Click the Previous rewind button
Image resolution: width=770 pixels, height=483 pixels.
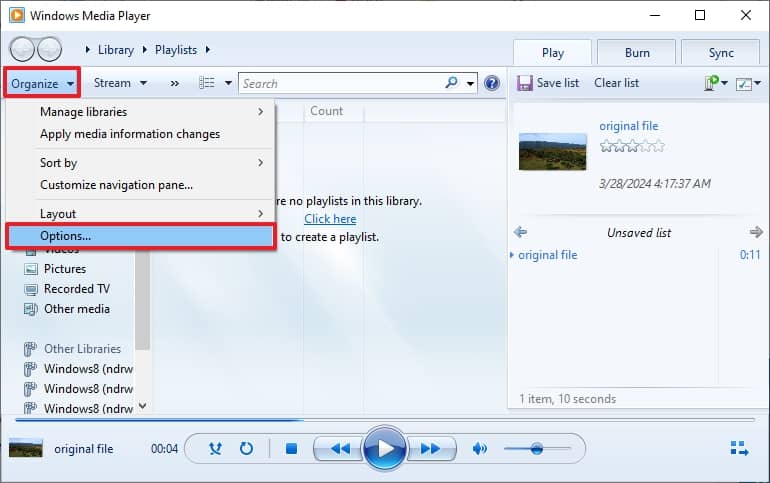tap(339, 449)
